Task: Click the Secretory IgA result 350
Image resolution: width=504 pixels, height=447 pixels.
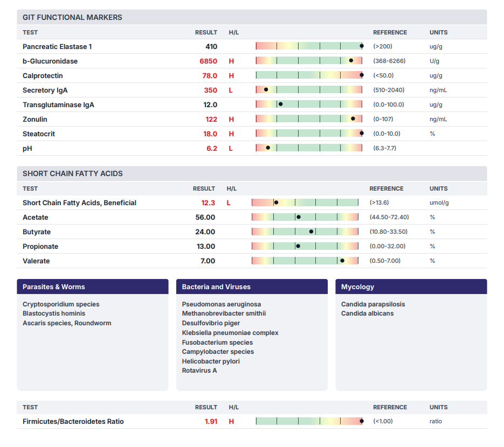Action: (211, 90)
